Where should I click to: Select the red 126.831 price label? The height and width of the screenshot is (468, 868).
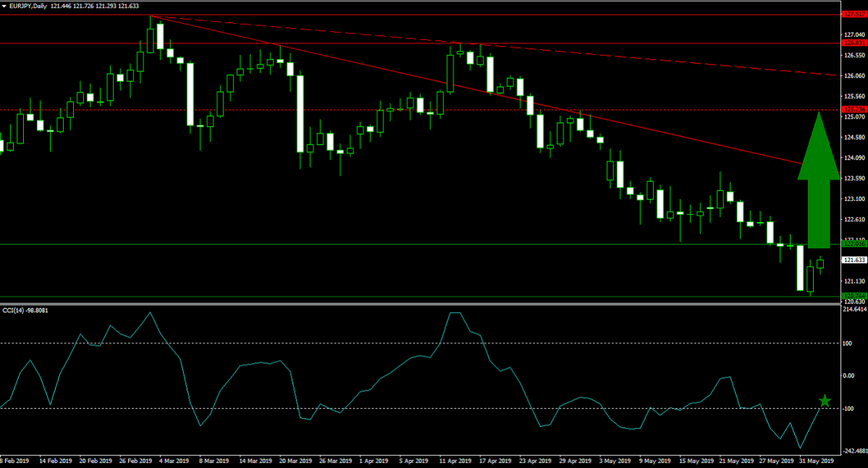tap(854, 43)
